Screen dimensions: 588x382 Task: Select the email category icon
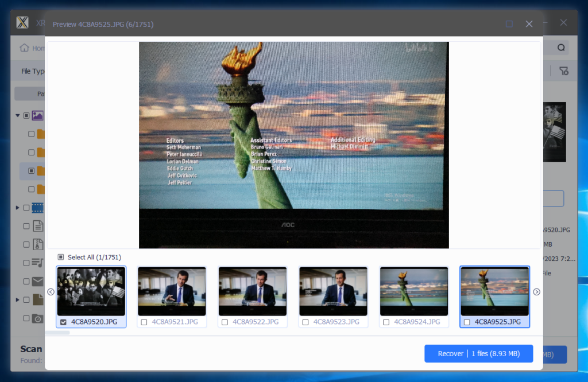pyautogui.click(x=38, y=281)
